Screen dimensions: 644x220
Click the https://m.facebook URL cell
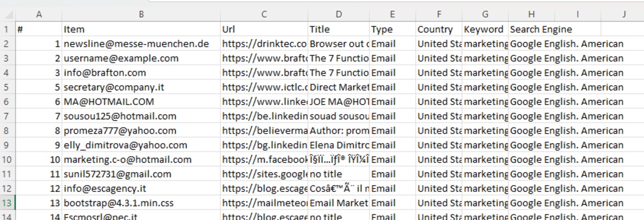tap(264, 159)
